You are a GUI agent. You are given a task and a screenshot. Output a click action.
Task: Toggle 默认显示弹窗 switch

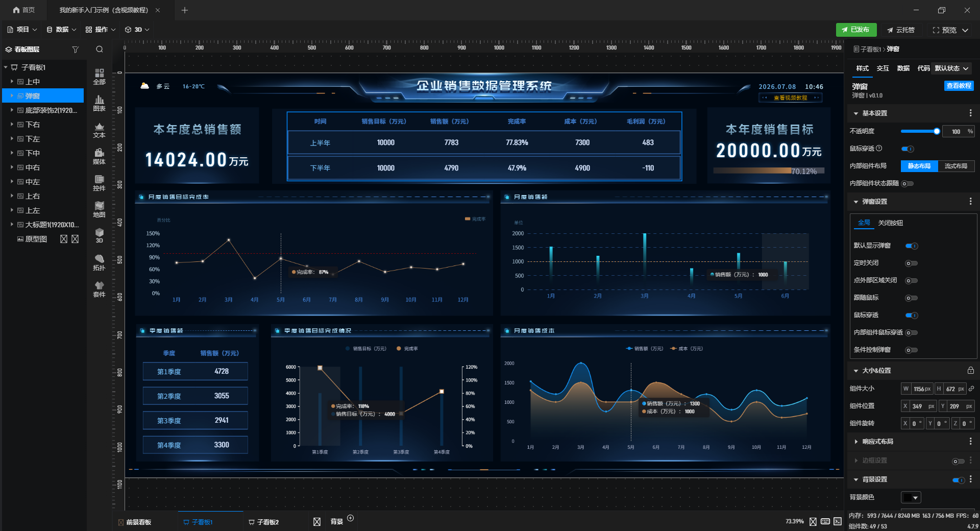point(912,246)
